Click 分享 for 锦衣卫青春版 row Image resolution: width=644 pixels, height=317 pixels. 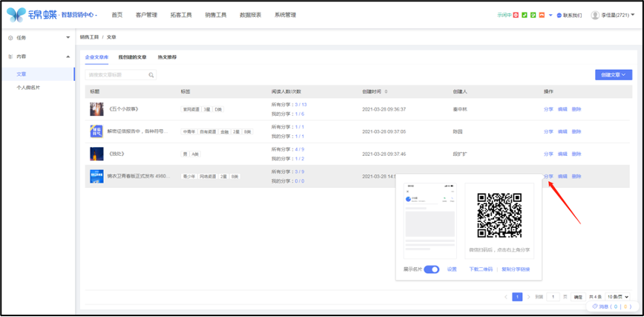548,177
